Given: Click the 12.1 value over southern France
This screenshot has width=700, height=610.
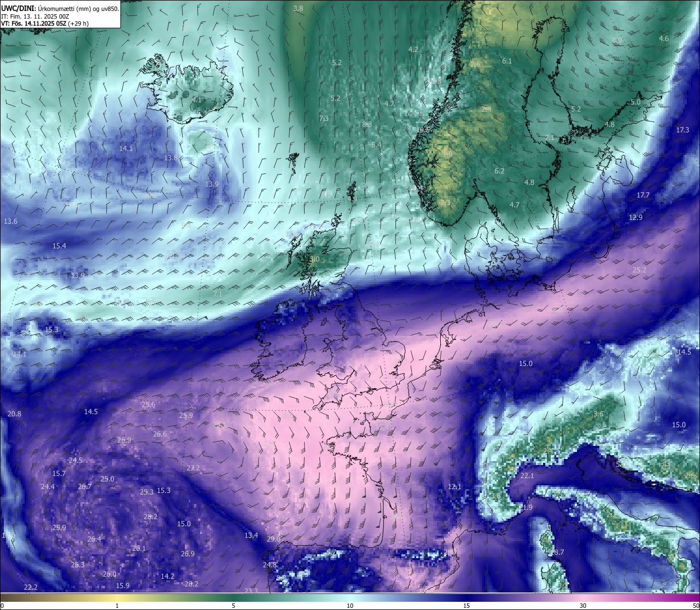Looking at the screenshot, I should coord(454,487).
